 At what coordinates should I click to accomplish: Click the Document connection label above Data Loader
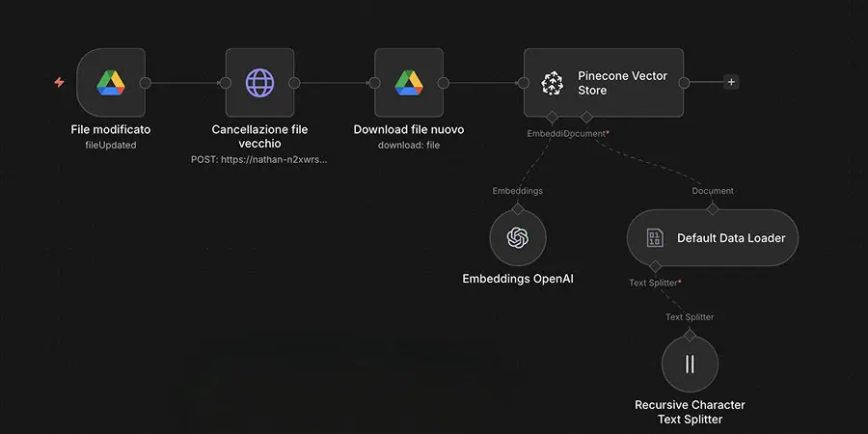click(713, 190)
